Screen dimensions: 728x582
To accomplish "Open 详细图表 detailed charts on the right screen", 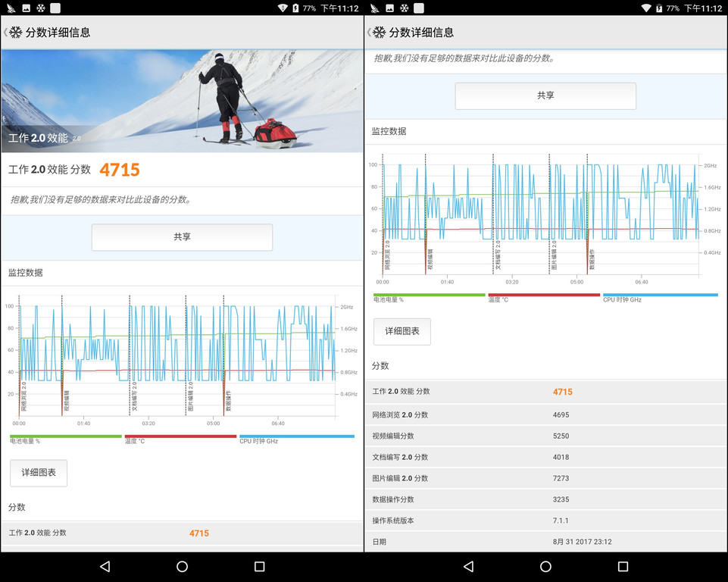I will pos(401,331).
